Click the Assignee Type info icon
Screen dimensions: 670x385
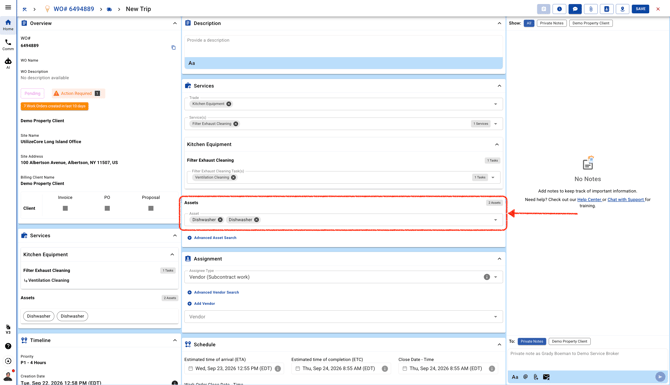(487, 277)
